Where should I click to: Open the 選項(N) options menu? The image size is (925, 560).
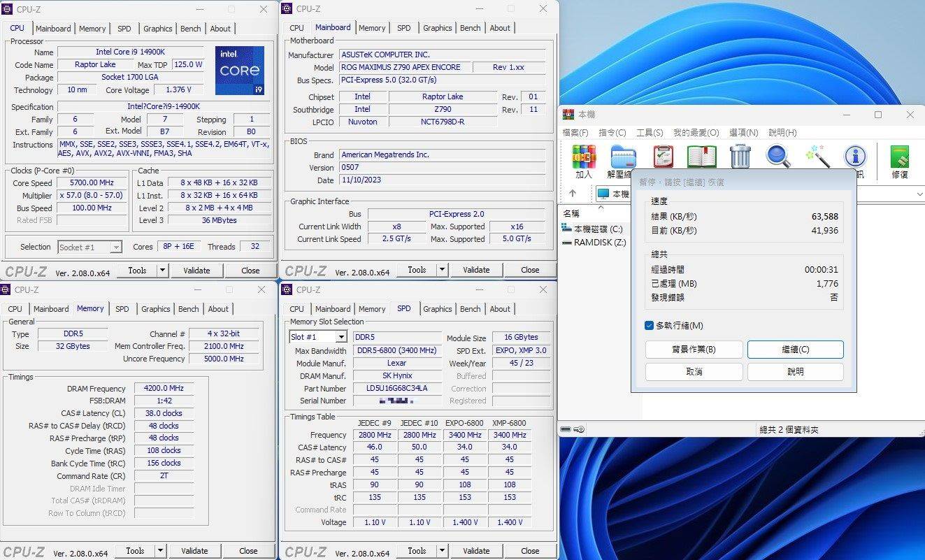pos(743,133)
